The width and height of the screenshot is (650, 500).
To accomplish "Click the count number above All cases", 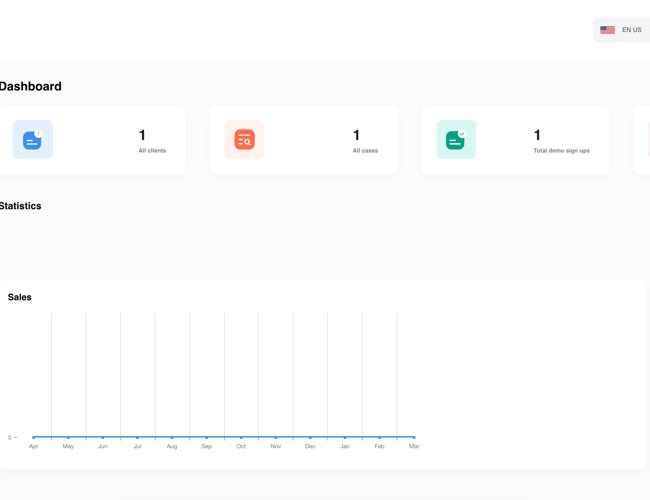I will point(357,135).
